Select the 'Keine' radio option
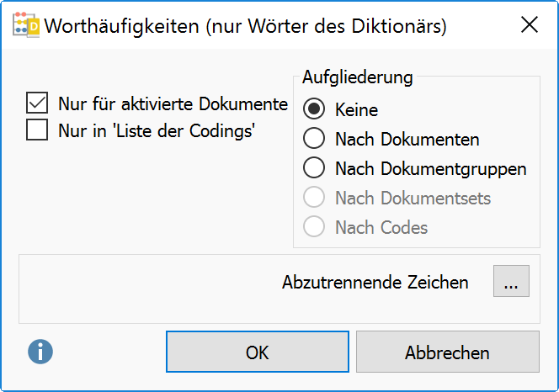This screenshot has width=559, height=392. pos(314,109)
